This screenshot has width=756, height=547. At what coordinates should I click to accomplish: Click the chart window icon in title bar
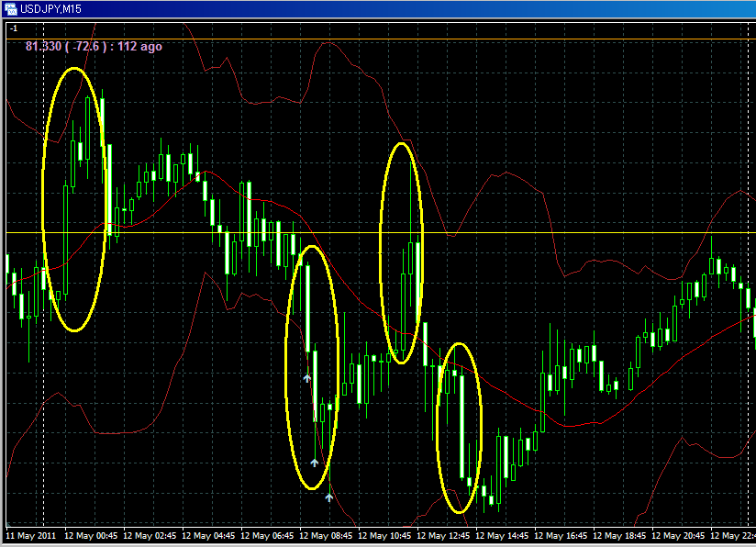pos(11,8)
